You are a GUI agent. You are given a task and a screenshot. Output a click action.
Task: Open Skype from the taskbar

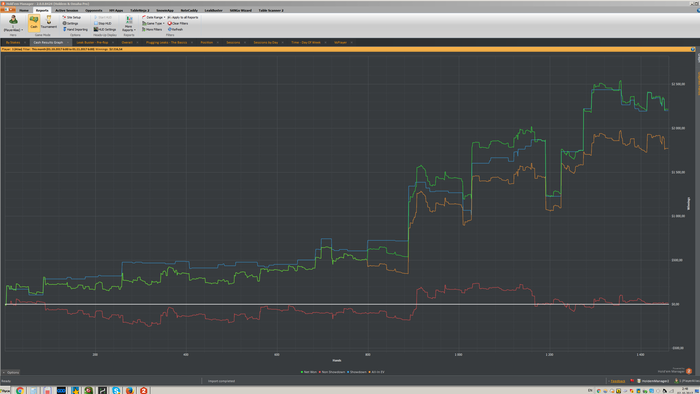[116, 390]
